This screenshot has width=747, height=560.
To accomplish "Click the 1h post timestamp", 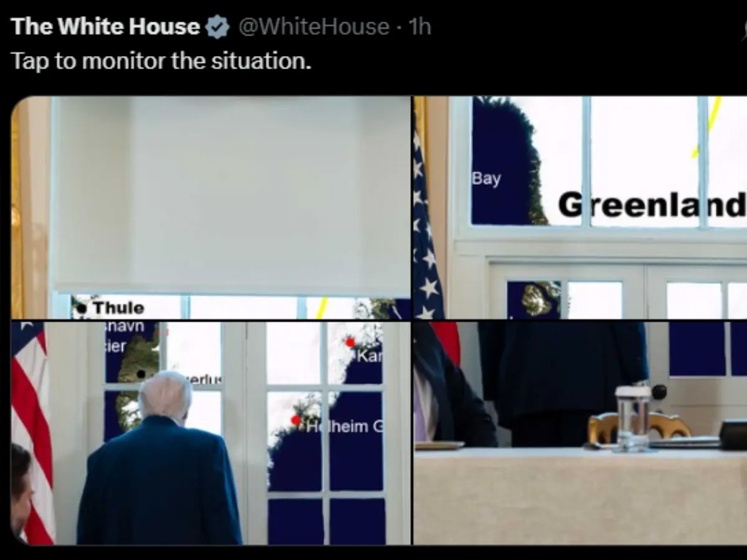I will (x=419, y=27).
